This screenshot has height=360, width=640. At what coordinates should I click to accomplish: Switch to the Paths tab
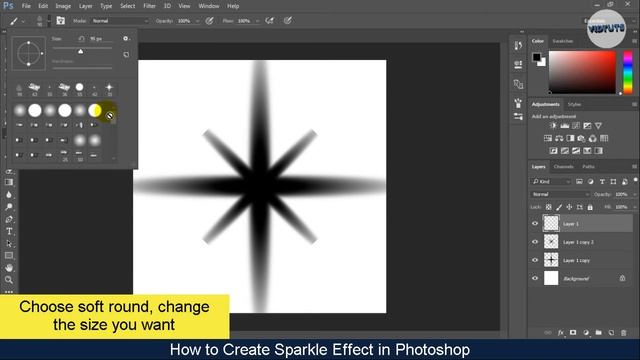point(588,167)
